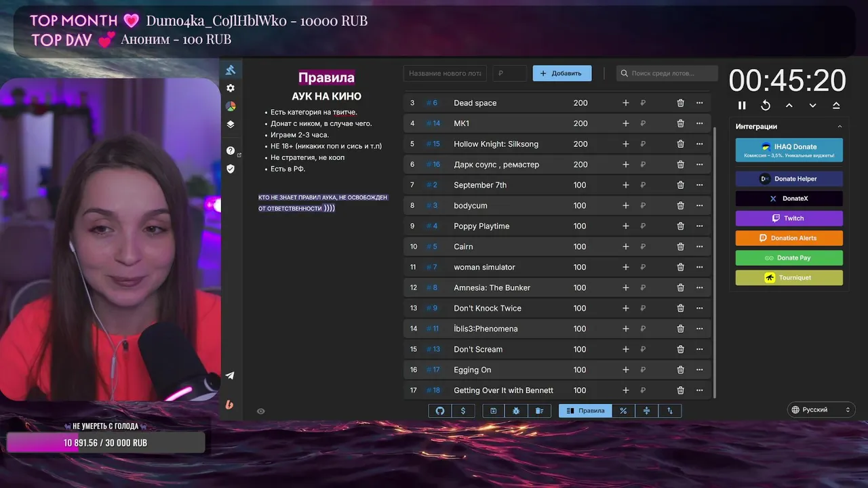The image size is (868, 488).
Task: Click the Правила rules heading
Action: click(326, 78)
